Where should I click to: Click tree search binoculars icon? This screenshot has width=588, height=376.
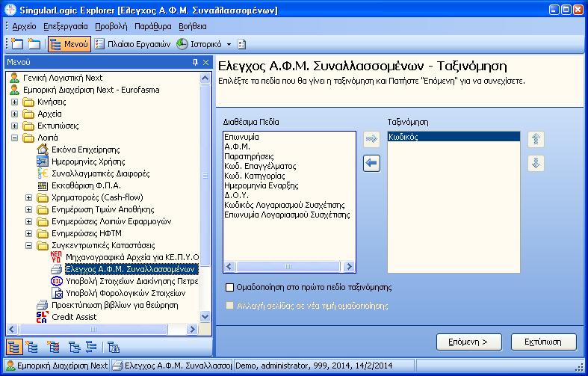coord(114,347)
